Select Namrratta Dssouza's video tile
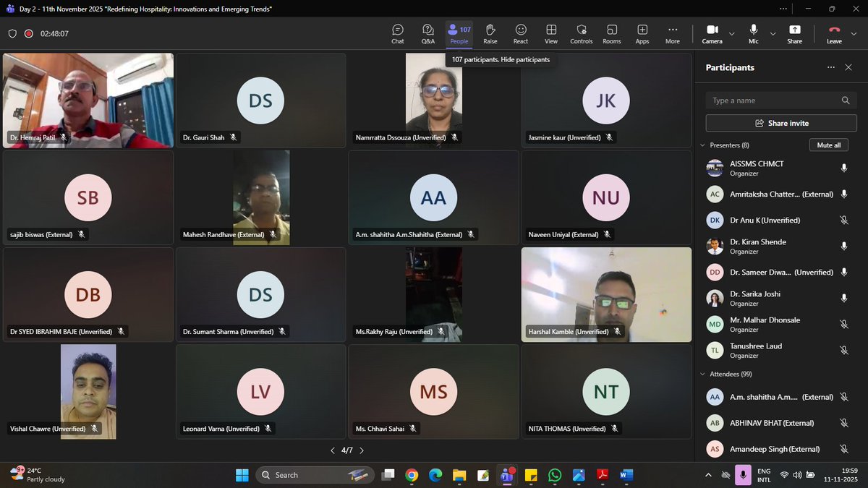 pos(433,100)
